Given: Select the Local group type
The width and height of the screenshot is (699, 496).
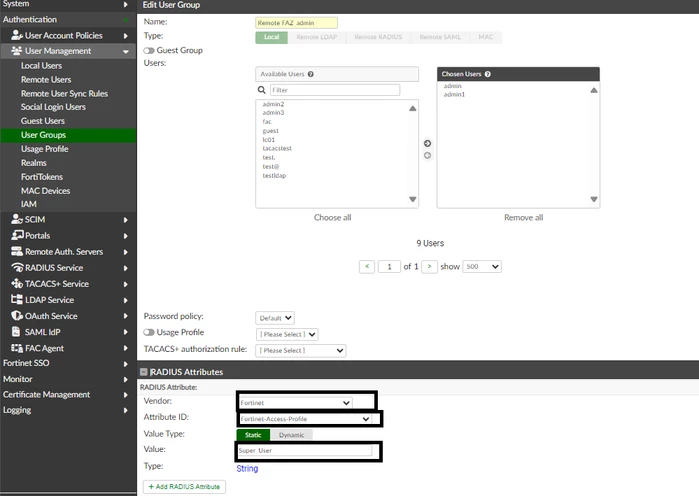Looking at the screenshot, I should 271,37.
